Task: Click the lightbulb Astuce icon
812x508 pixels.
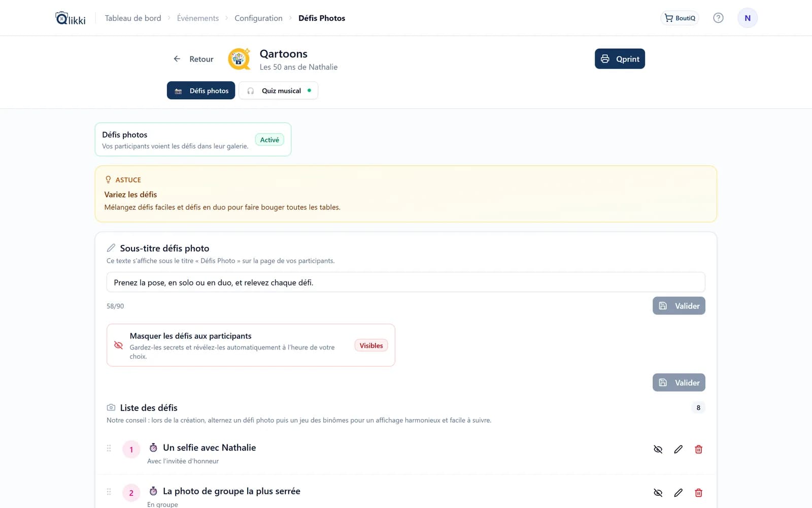Action: coord(108,180)
